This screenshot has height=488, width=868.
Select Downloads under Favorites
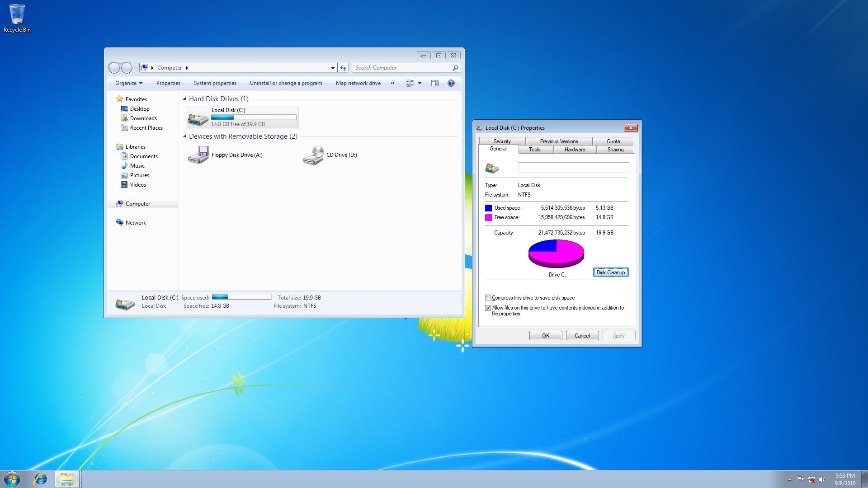pyautogui.click(x=143, y=118)
